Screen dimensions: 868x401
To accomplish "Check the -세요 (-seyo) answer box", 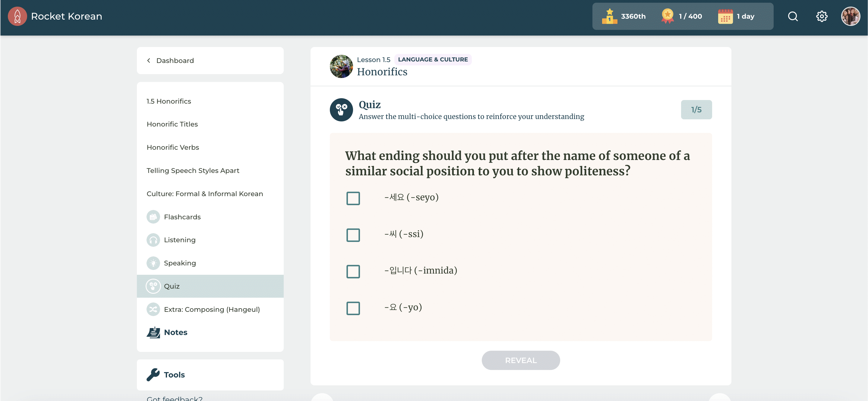I will pos(353,198).
